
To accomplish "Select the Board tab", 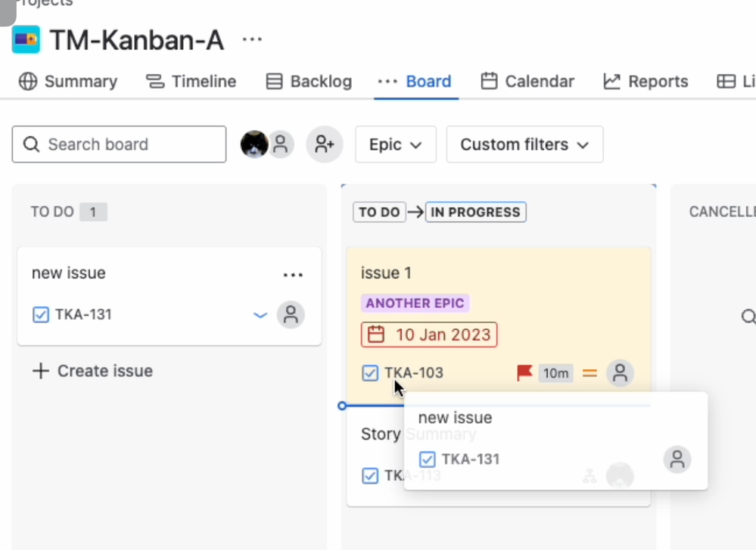I will click(416, 82).
